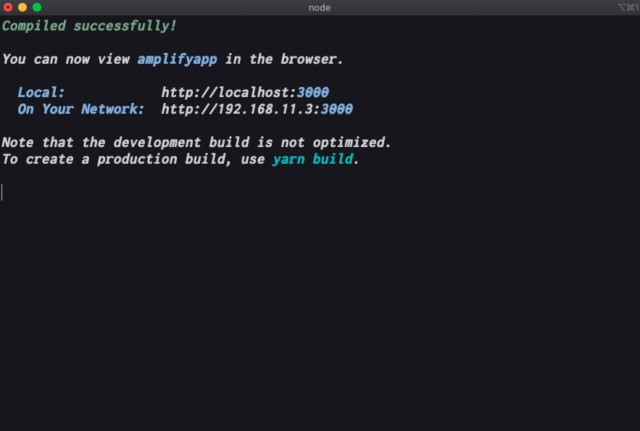This screenshot has height=431, width=640.
Task: Click the 'Local:' label
Action: point(41,93)
